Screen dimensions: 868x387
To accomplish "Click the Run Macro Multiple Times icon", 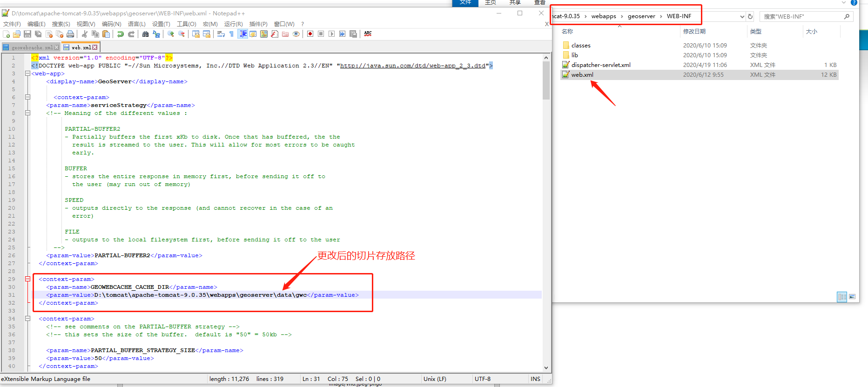I will coord(343,34).
